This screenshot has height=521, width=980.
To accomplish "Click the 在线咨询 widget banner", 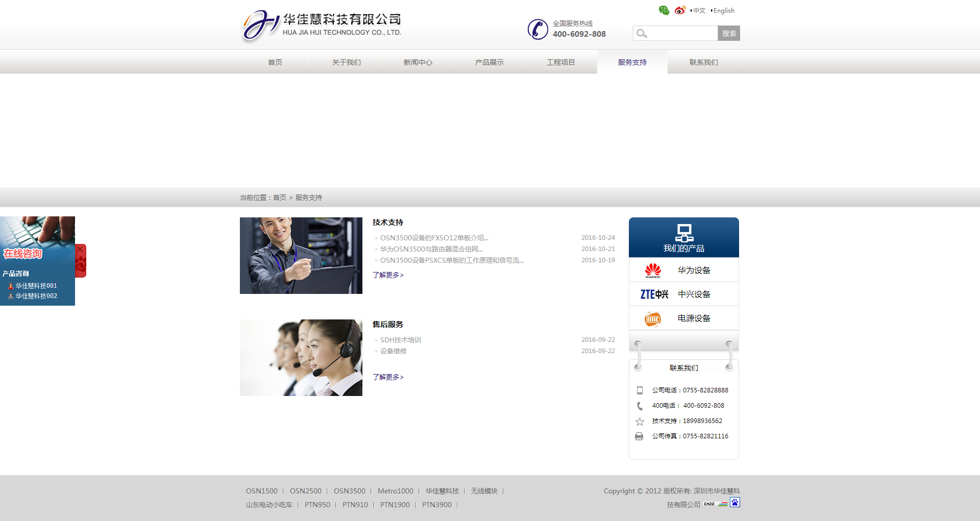I will click(22, 254).
